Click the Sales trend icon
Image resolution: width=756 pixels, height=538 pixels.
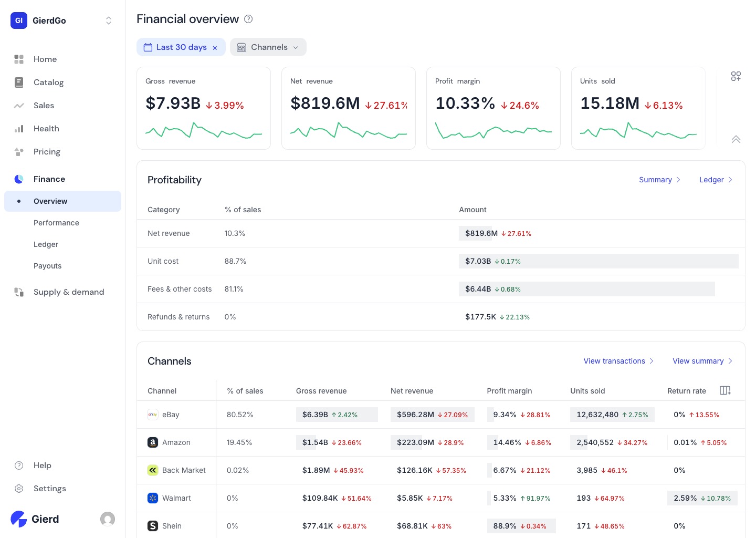pyautogui.click(x=19, y=106)
